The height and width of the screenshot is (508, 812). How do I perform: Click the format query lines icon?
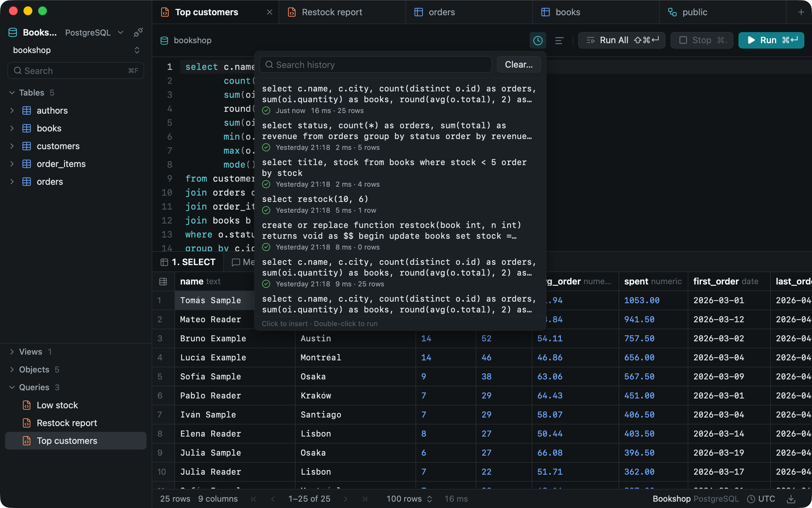pos(559,40)
